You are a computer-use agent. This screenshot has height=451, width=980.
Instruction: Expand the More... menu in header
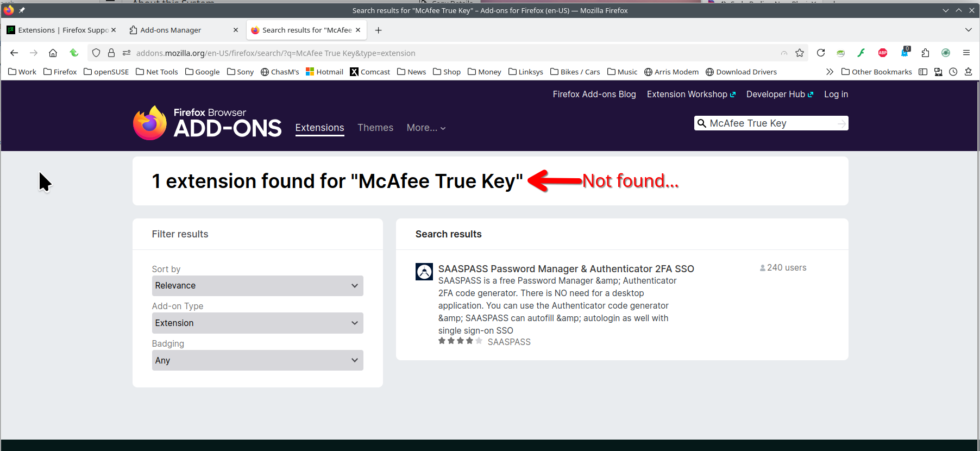(x=426, y=128)
